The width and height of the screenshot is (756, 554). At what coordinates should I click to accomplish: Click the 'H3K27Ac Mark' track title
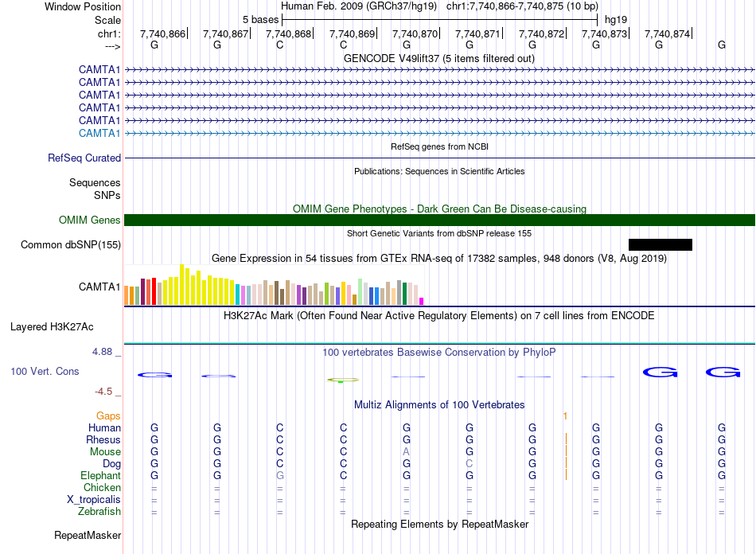[439, 316]
